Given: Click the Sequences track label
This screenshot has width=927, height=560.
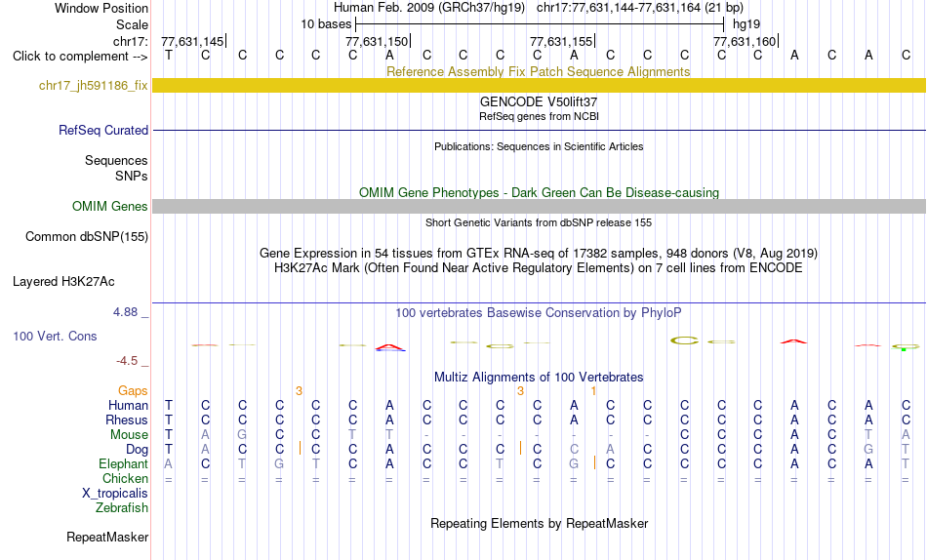Looking at the screenshot, I should click(x=116, y=160).
